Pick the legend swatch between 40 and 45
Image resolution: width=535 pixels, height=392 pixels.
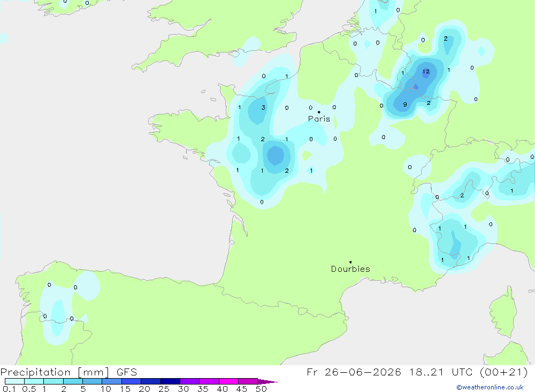228,381
